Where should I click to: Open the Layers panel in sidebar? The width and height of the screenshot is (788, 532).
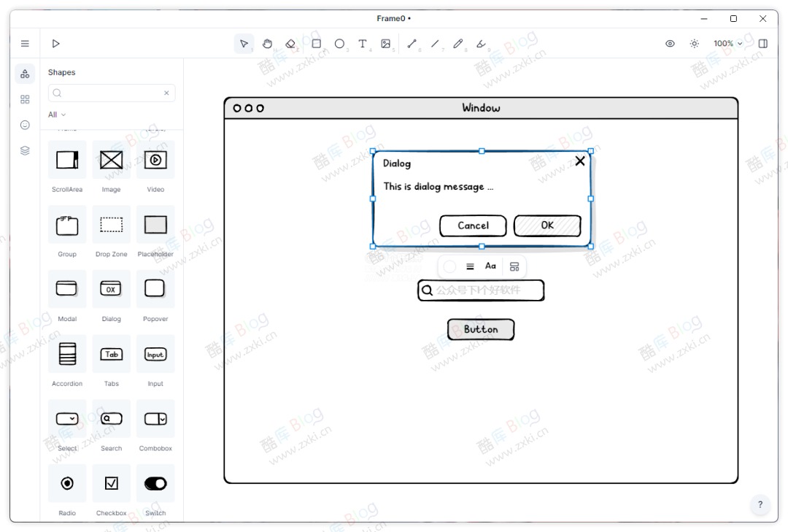tap(25, 150)
